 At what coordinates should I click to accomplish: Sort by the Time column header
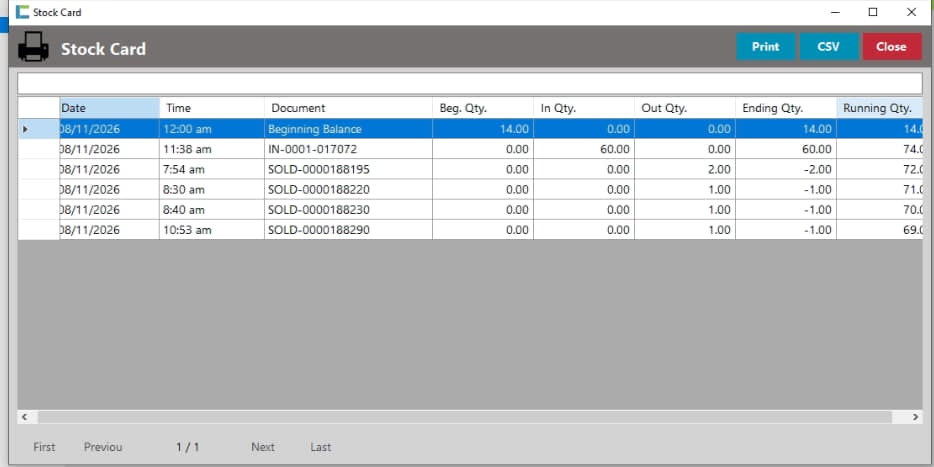[212, 108]
